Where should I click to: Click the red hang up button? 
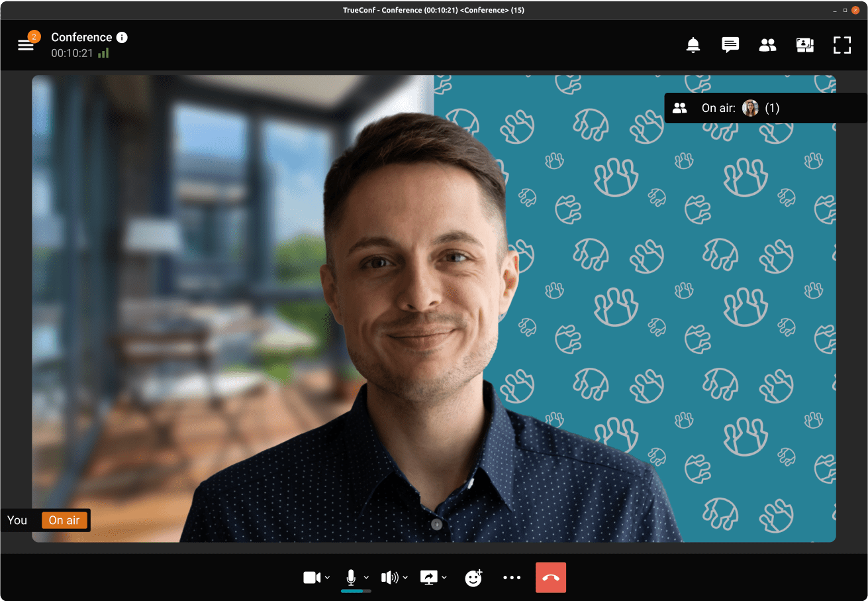551,578
